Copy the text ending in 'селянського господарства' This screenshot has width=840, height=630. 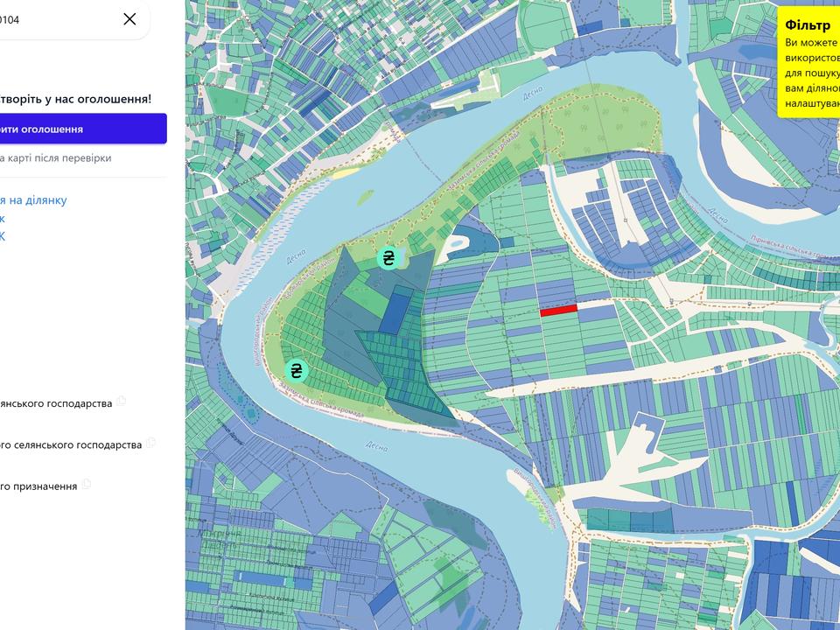pyautogui.click(x=150, y=443)
